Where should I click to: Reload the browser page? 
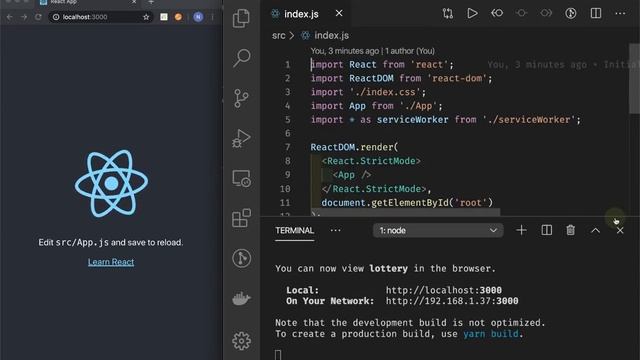[x=38, y=17]
